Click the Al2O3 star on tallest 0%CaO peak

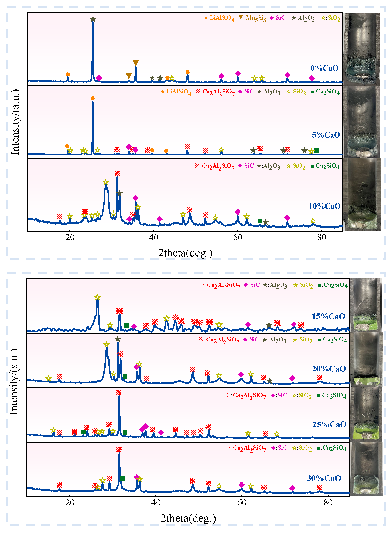point(93,19)
